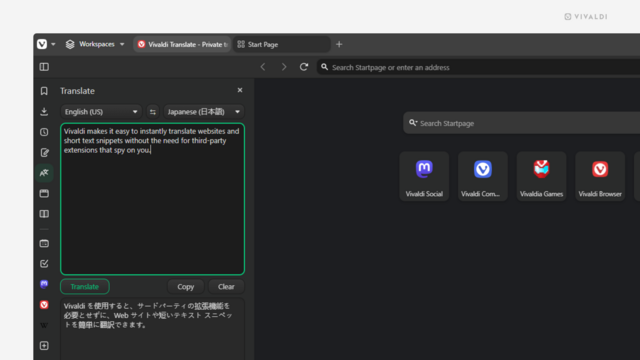
Task: Open the Vivaldia Games speed dial
Action: tap(541, 176)
